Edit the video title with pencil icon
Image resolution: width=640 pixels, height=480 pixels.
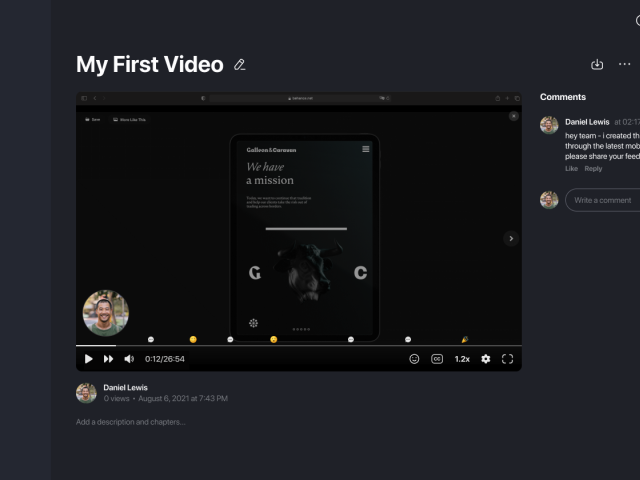[240, 65]
